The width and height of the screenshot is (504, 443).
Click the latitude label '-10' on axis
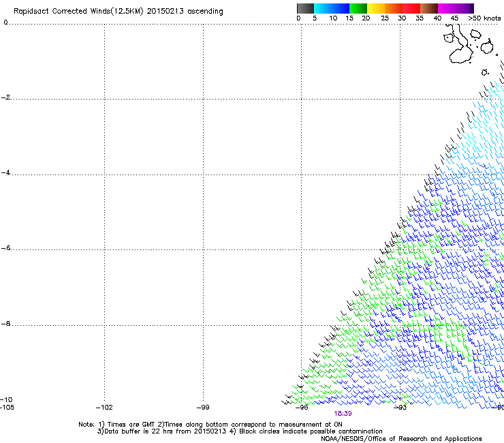pos(6,399)
